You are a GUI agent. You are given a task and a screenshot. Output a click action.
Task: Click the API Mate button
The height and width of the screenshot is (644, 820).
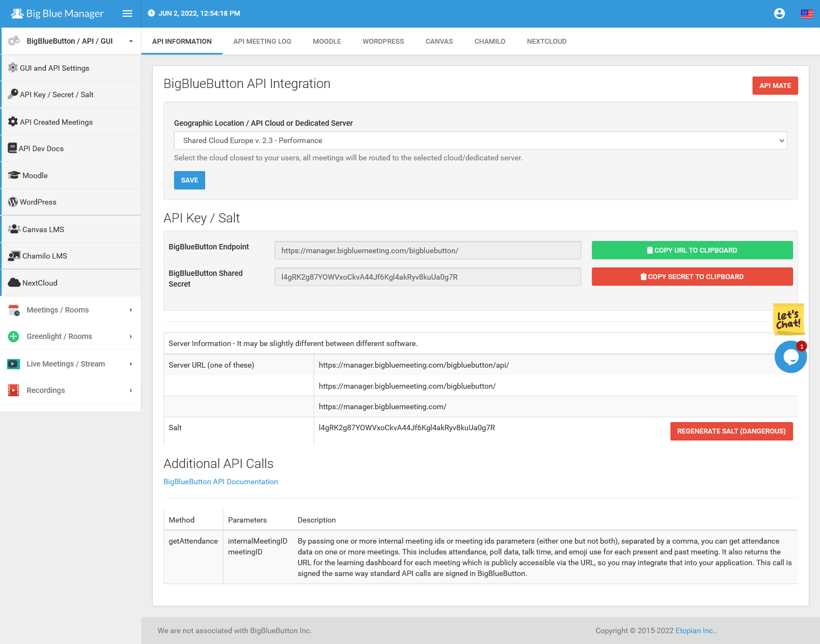click(775, 85)
